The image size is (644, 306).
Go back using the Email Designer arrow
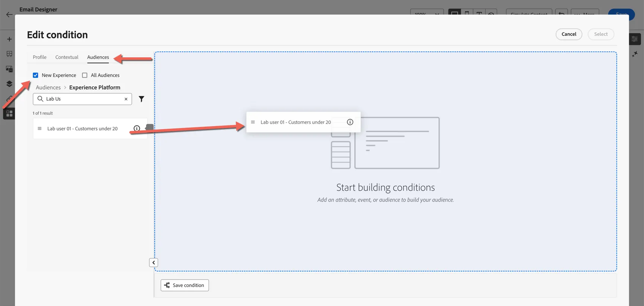click(x=9, y=15)
